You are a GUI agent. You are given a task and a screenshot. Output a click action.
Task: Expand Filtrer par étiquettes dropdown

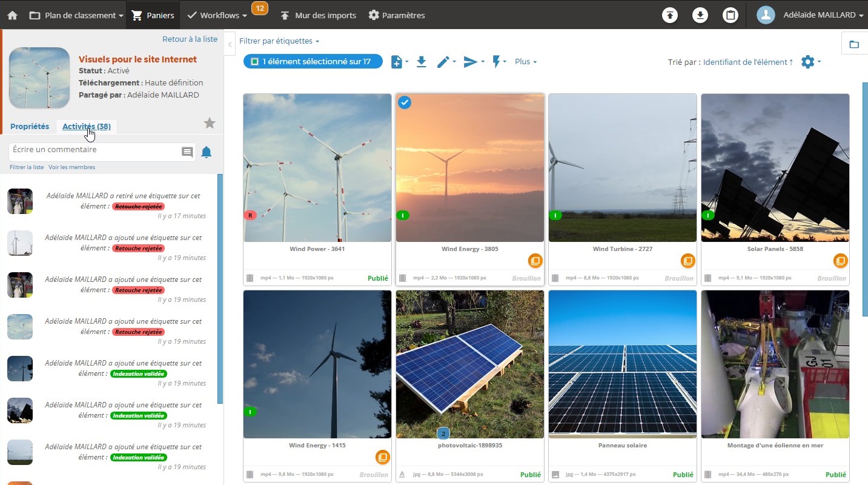[x=279, y=41]
